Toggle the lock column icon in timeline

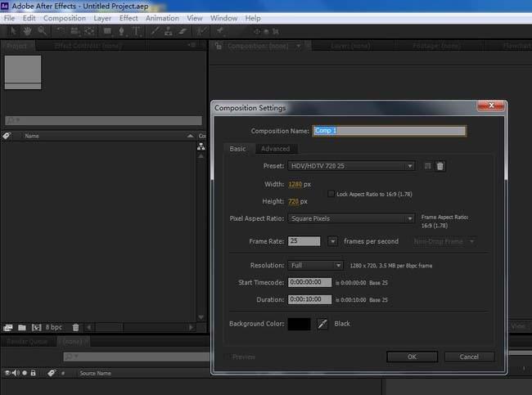coord(34,373)
